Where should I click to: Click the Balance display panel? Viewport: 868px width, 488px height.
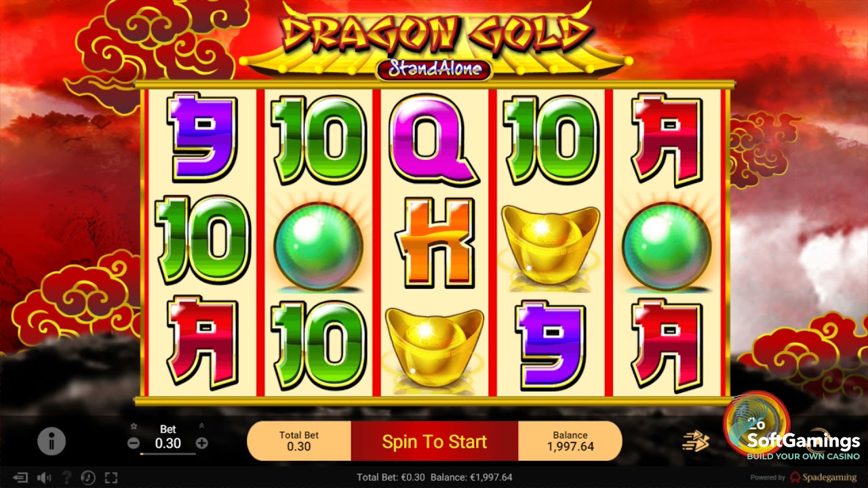(x=570, y=441)
